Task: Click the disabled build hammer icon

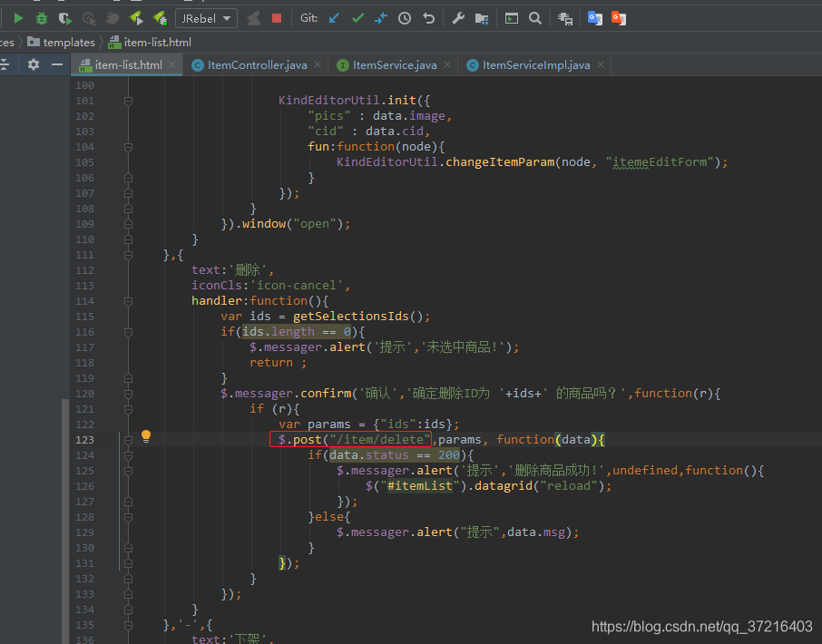Action: (x=254, y=19)
